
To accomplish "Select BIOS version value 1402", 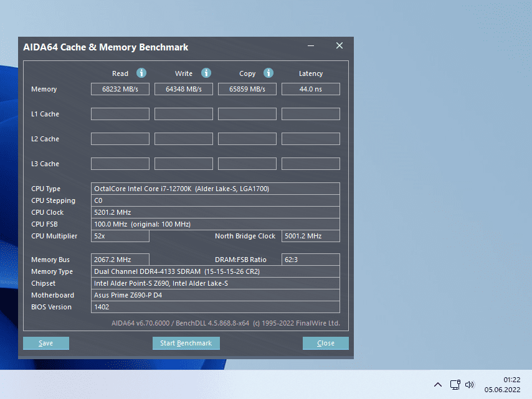I will [x=215, y=307].
